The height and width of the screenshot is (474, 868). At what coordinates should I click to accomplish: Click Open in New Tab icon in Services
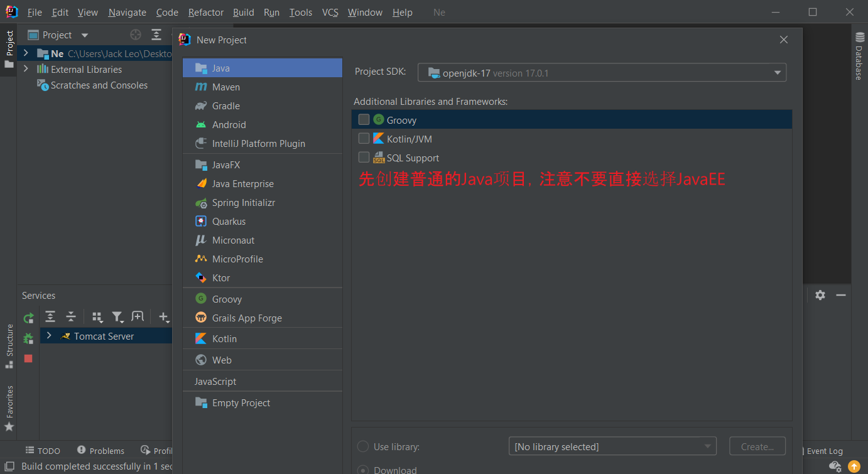tap(138, 317)
